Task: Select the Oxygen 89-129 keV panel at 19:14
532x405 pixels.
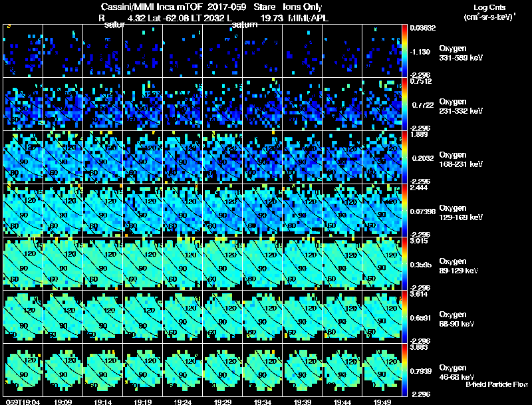Action: click(103, 263)
